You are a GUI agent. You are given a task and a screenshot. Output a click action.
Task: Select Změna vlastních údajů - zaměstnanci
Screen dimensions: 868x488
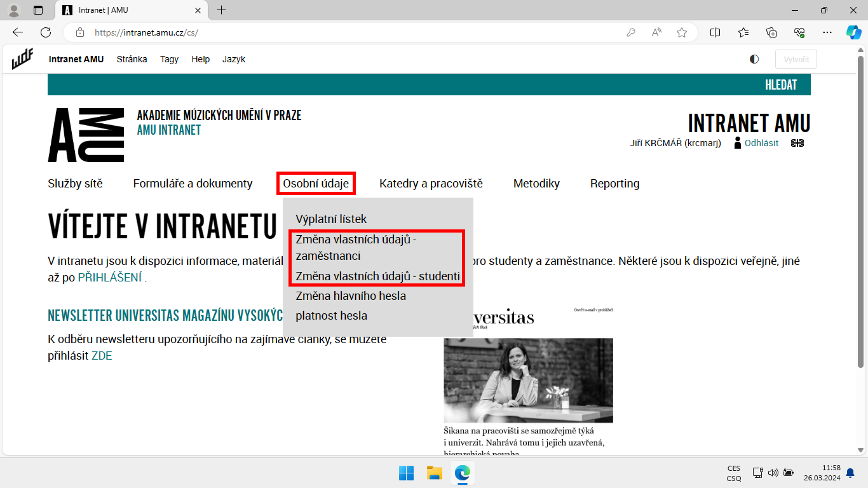click(356, 248)
